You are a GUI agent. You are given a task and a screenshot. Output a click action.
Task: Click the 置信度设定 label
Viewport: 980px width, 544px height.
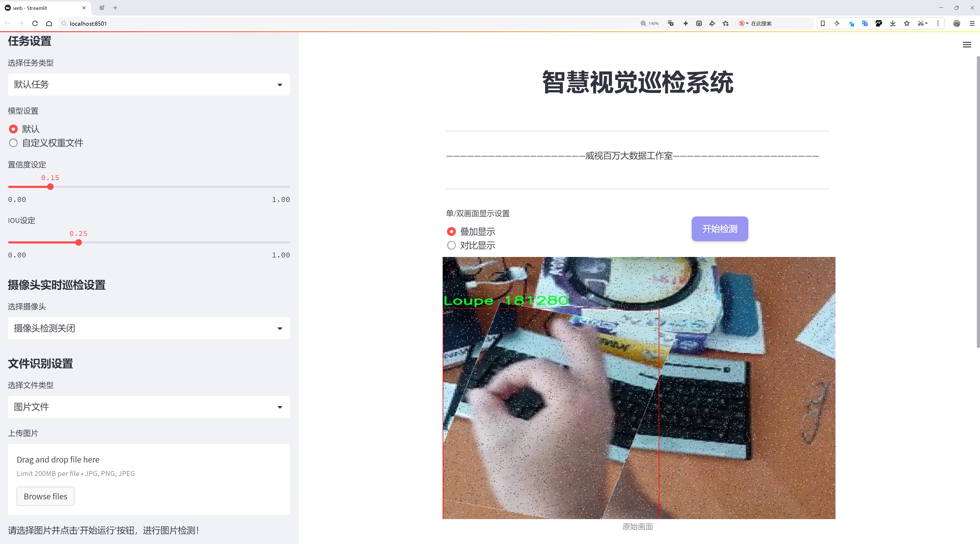(27, 165)
